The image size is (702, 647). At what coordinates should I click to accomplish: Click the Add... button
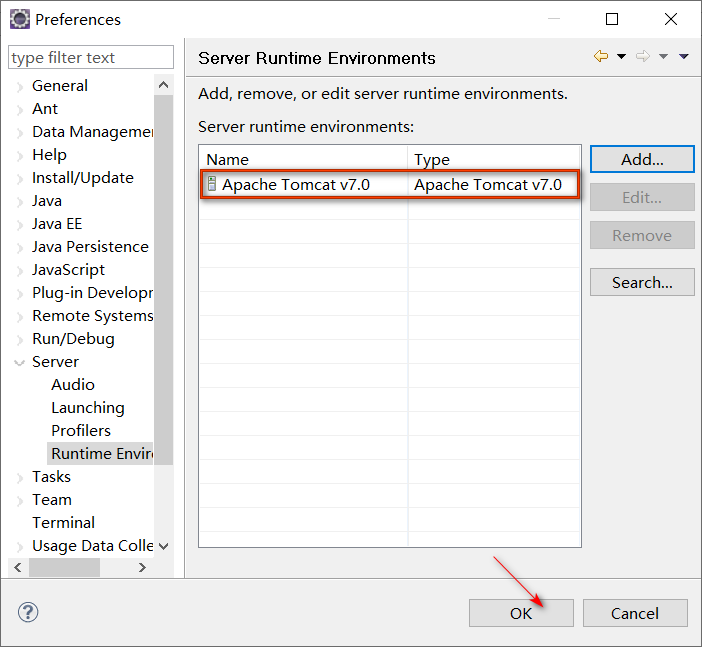[x=642, y=159]
